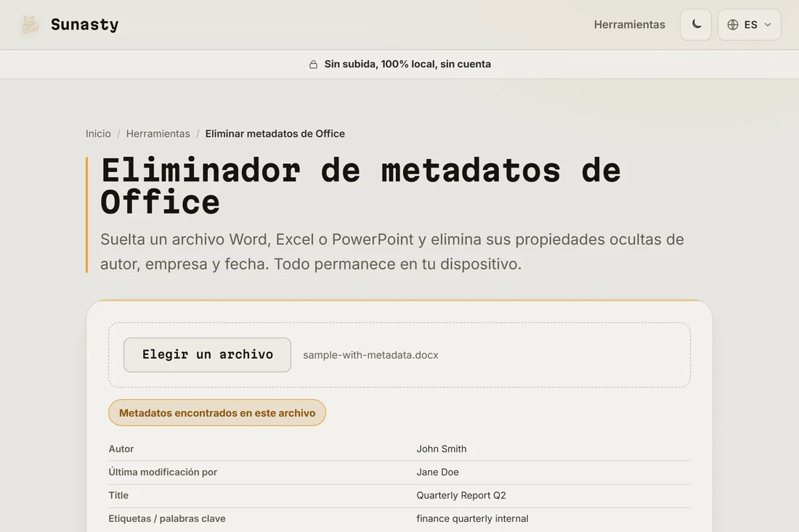Click the Eliminador de metadatos de Office heading
The image size is (799, 532).
pos(361,187)
